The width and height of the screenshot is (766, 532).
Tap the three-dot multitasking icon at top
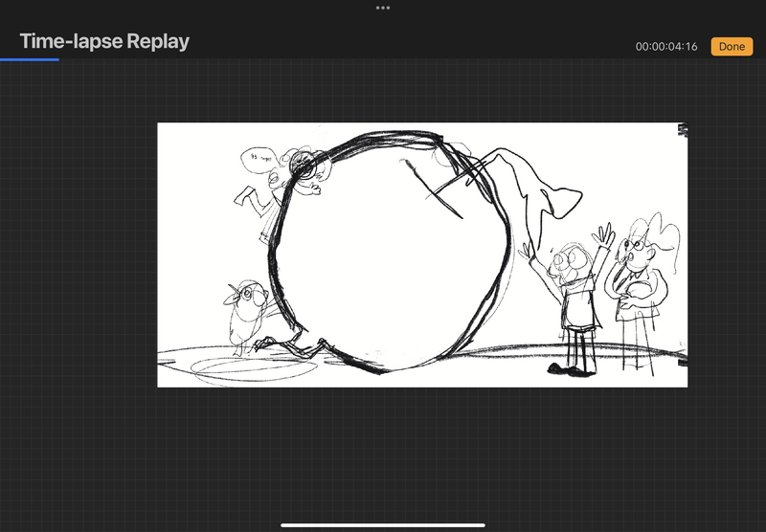click(383, 7)
